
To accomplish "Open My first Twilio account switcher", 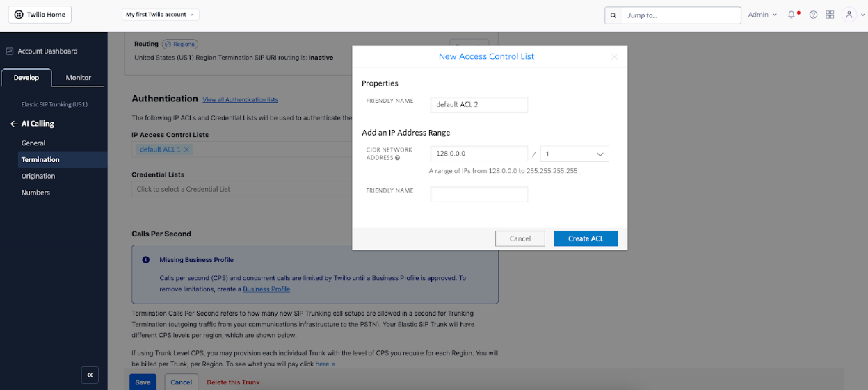I will pyautogui.click(x=161, y=15).
